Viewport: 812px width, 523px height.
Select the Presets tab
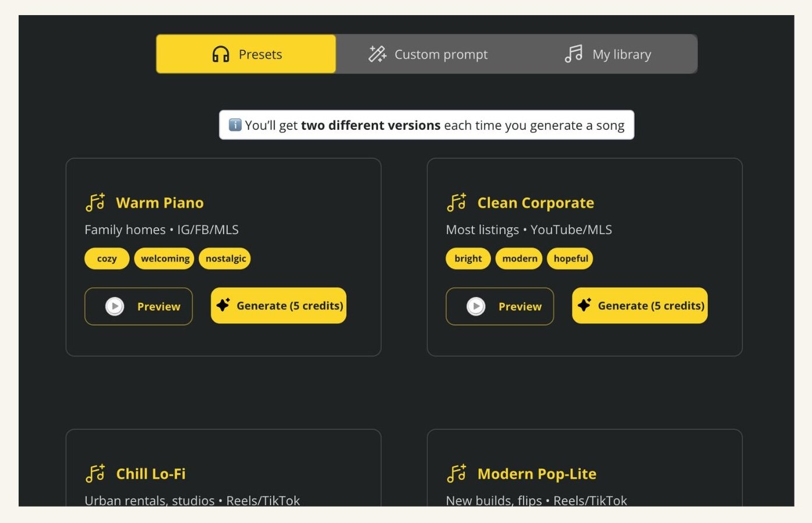point(246,54)
